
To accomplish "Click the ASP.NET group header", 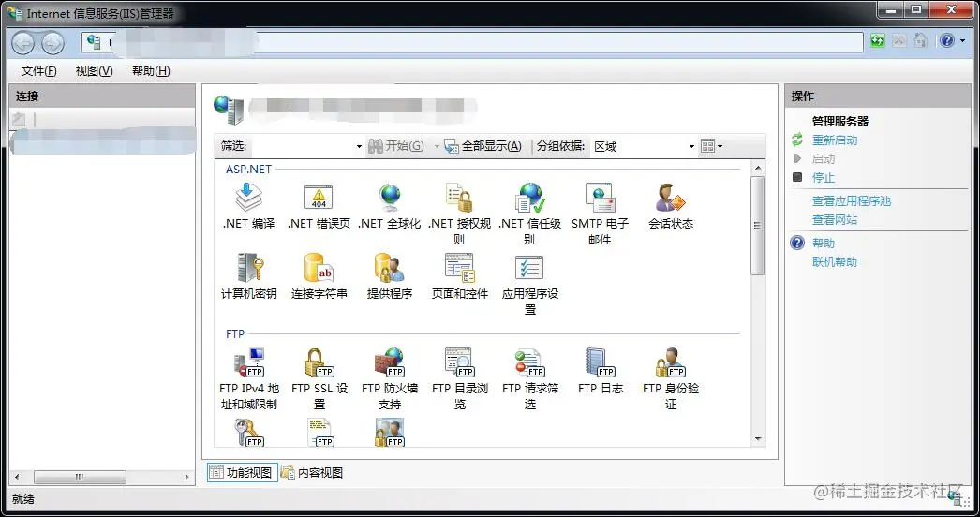I will [x=249, y=169].
